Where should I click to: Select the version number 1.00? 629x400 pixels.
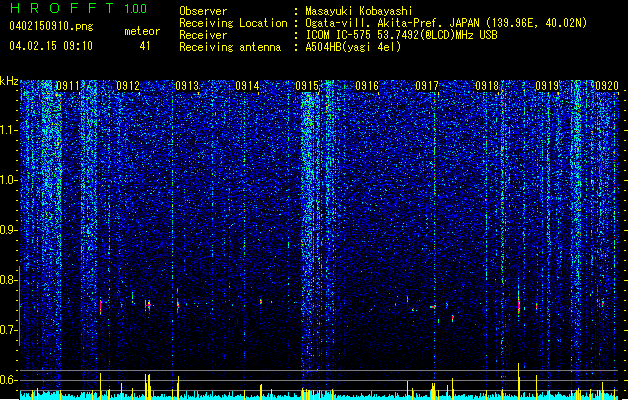tap(135, 9)
